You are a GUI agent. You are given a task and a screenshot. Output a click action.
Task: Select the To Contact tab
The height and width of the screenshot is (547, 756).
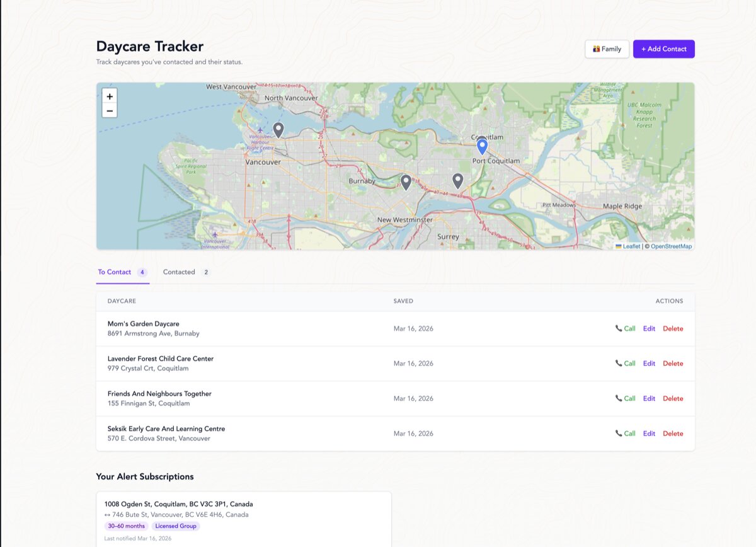pos(114,272)
